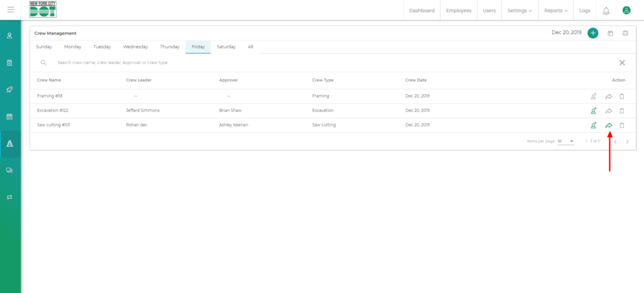
Task: Delete the Framing #93 crew
Action: 622,96
